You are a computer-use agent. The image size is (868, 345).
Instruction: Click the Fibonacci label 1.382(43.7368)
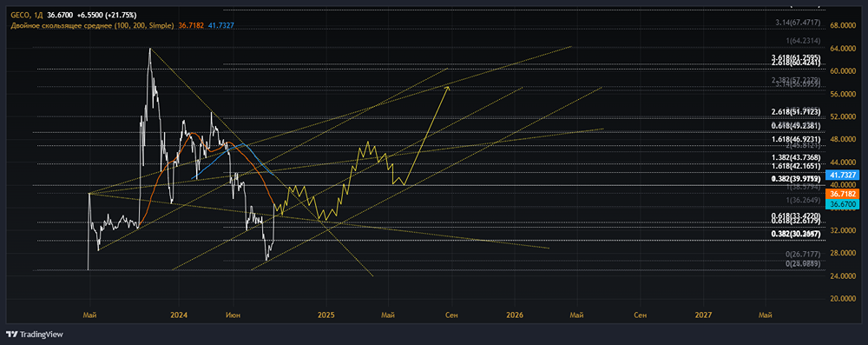[795, 158]
